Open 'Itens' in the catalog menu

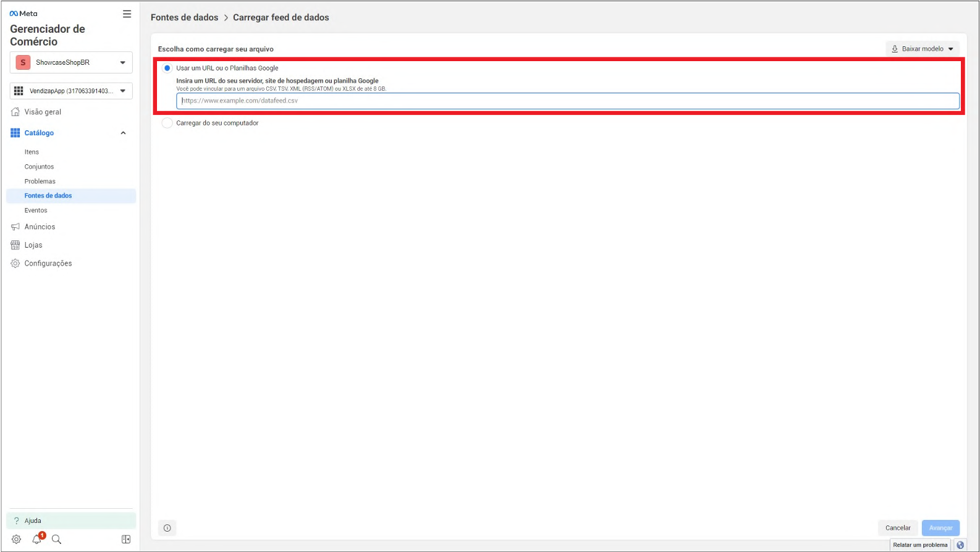(32, 152)
